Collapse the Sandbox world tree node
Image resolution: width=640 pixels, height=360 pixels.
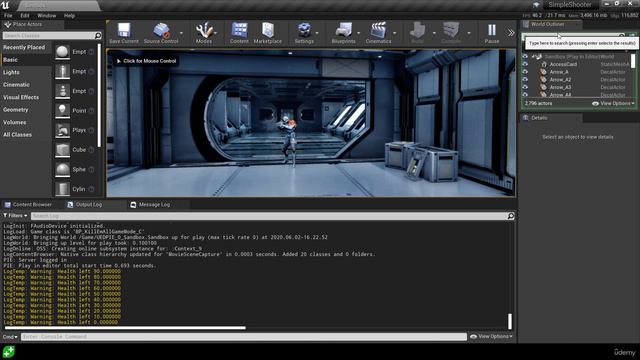point(533,56)
